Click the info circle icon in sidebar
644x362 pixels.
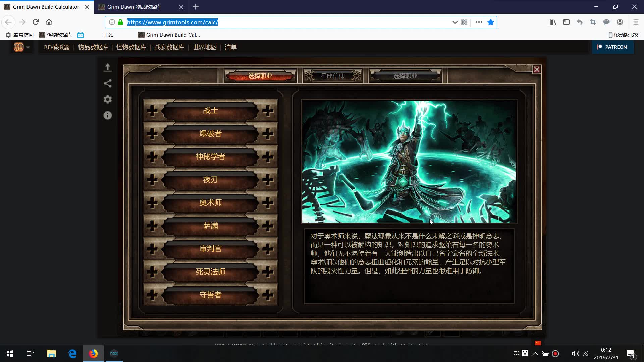click(107, 115)
